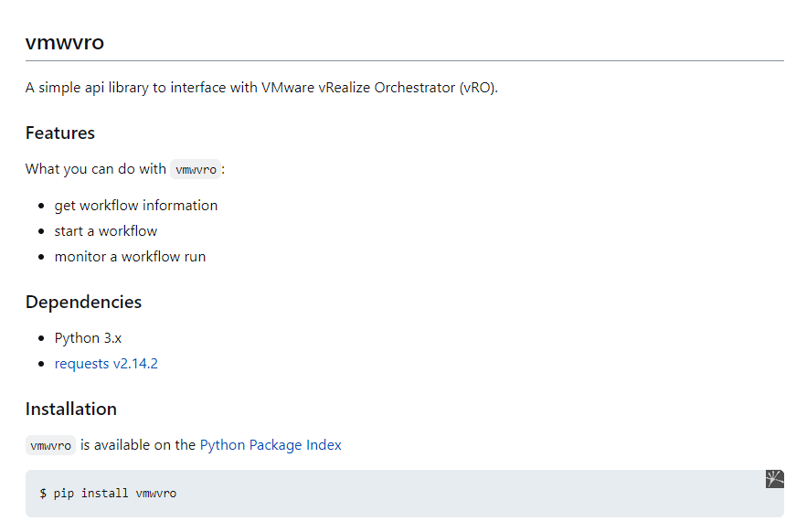This screenshot has height=532, width=807.
Task: Click the vmwvro inline code under Installation
Action: click(x=50, y=446)
